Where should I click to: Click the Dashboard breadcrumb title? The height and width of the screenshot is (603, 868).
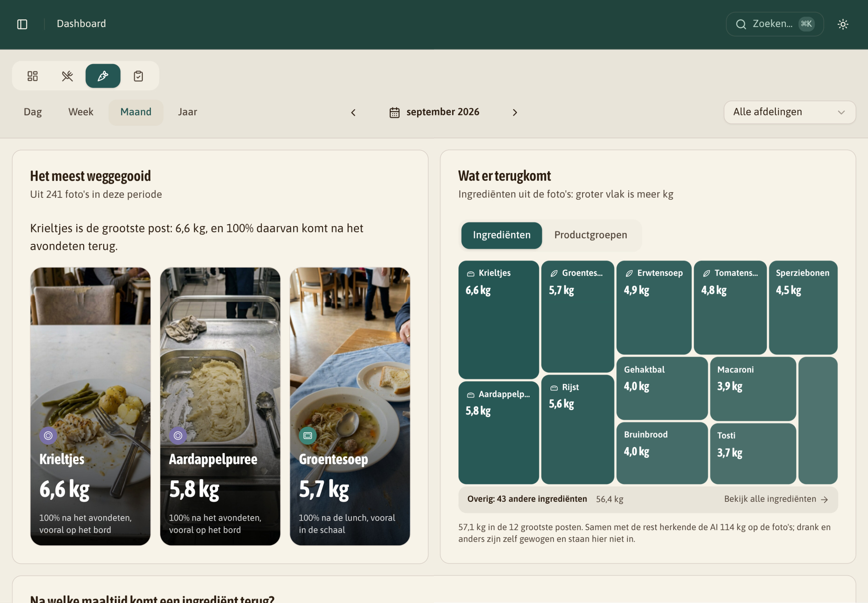tap(81, 24)
